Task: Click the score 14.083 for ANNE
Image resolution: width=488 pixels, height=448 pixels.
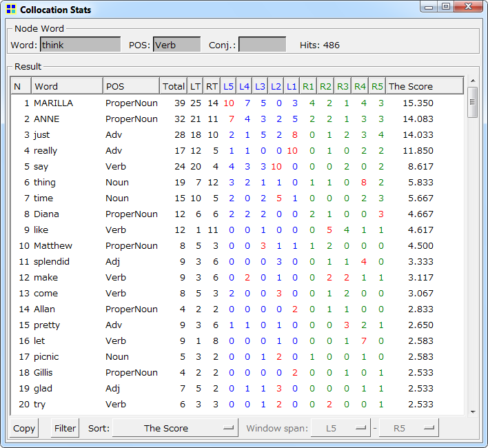Action: pos(418,119)
